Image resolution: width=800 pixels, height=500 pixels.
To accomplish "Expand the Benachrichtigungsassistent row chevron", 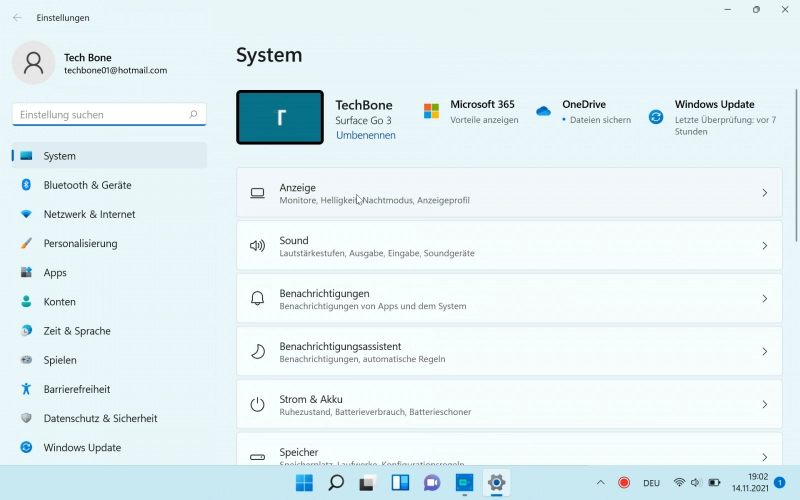I will (x=764, y=352).
